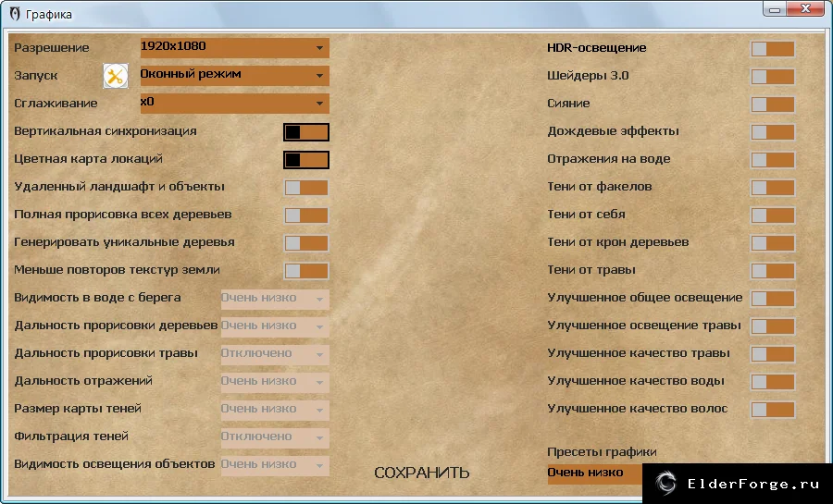
Task: Toggle Тени от крон деревьев switch
Action: point(773,243)
